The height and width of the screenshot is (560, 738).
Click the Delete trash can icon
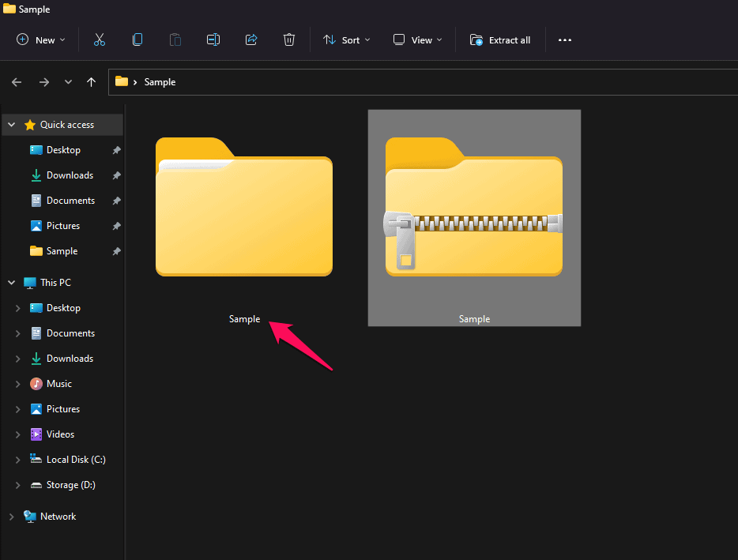(289, 40)
